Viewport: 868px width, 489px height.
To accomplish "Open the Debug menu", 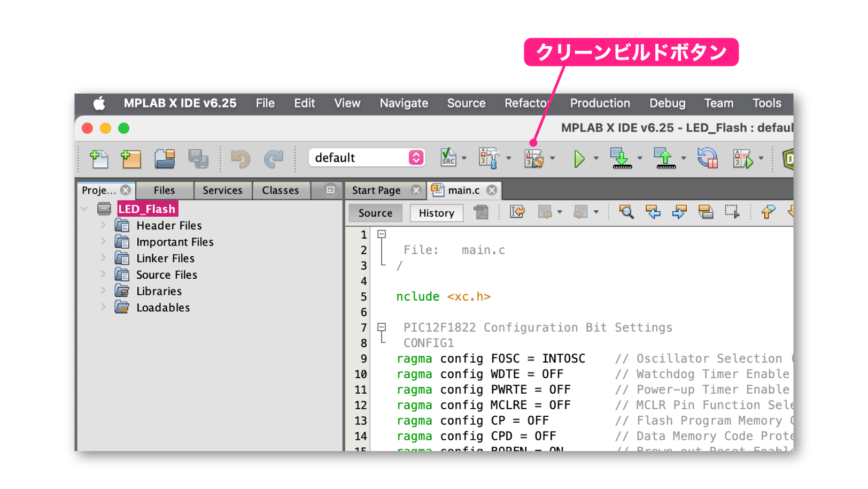I will point(668,103).
